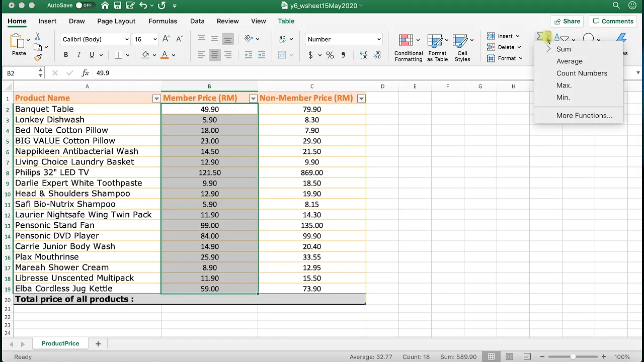
Task: Choose Average from AutoSum menu
Action: click(x=579, y=61)
